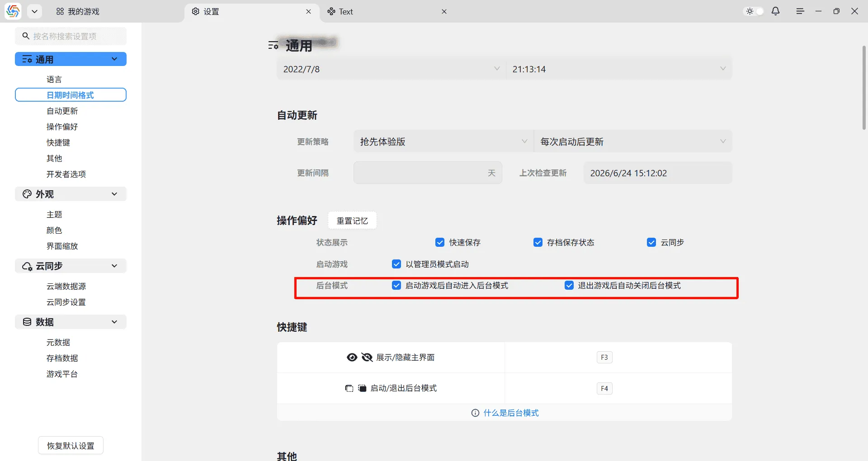Click the outline window icon for 启动/退出后台模式
This screenshot has width=868, height=461.
pos(349,388)
